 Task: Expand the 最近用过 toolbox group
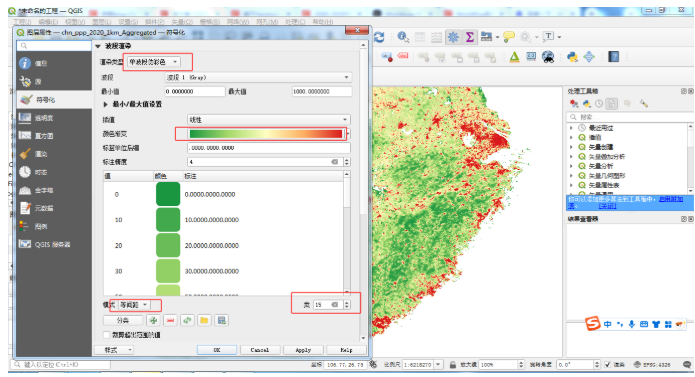pos(571,128)
